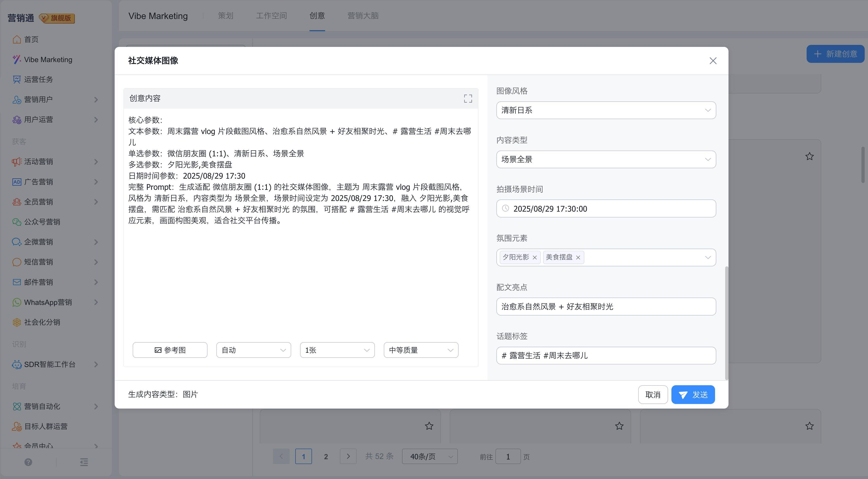Viewport: 868px width, 479px height.
Task: Open the 图像风格 dropdown
Action: (x=606, y=110)
